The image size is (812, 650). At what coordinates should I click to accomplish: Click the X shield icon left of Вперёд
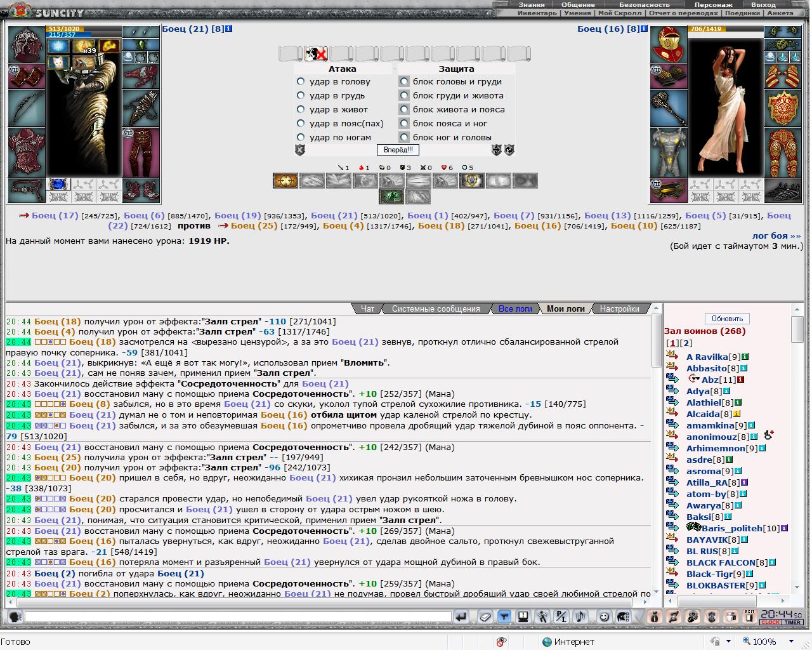pos(300,150)
